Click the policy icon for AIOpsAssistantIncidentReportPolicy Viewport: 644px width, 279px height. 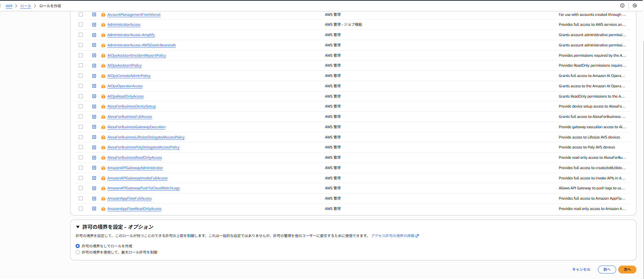click(x=103, y=56)
